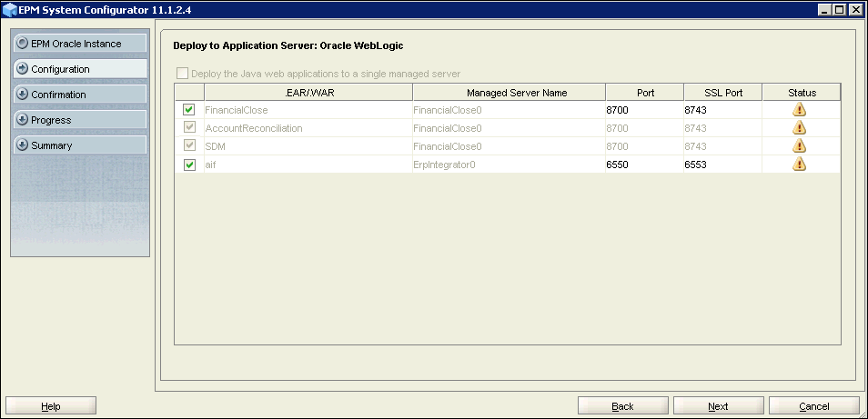Uncheck the aif deployment checkbox
This screenshot has width=868, height=419.
(x=189, y=165)
